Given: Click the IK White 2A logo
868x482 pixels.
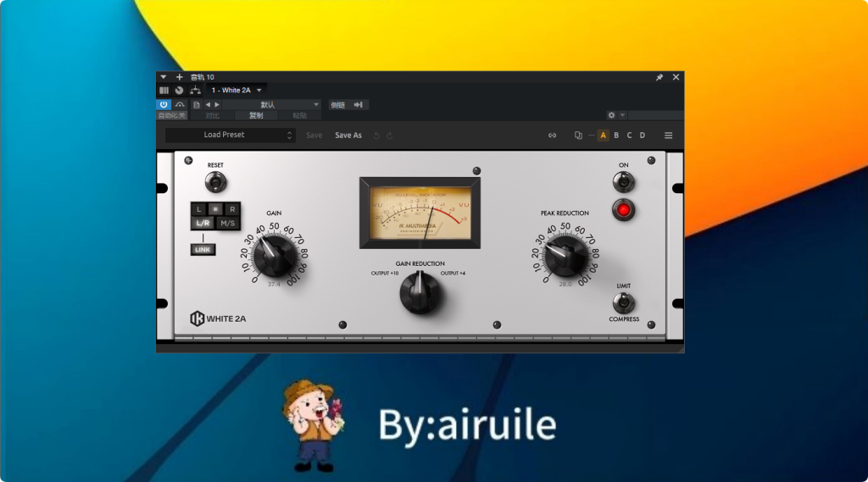Looking at the screenshot, I should [218, 319].
